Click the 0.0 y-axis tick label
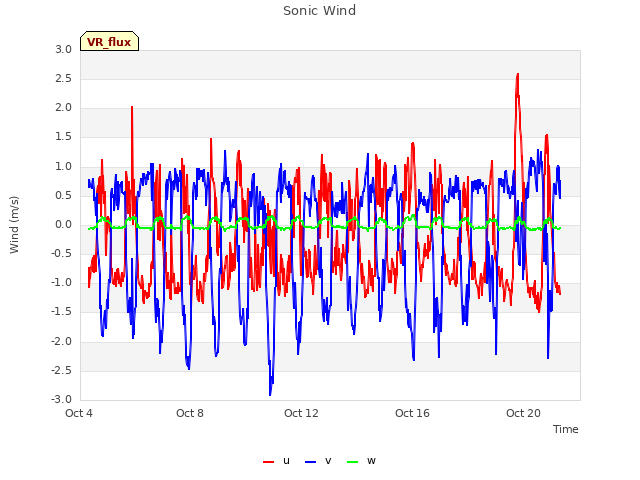This screenshot has height=480, width=640. pyautogui.click(x=64, y=225)
